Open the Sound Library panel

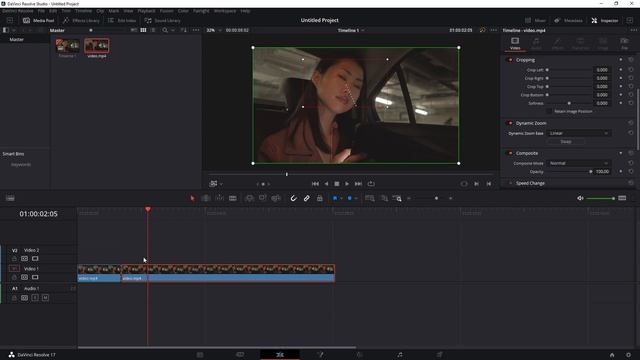162,20
